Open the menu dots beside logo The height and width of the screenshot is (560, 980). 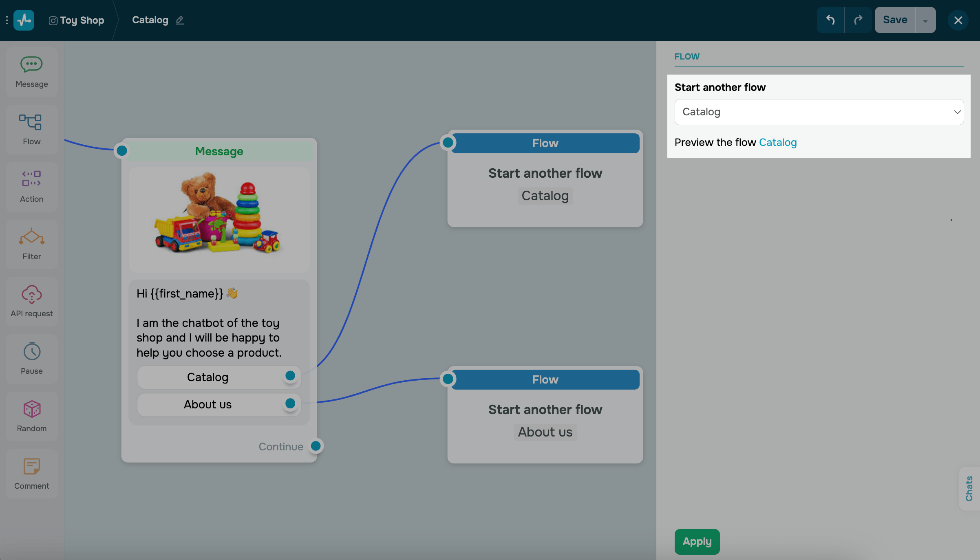coord(7,20)
